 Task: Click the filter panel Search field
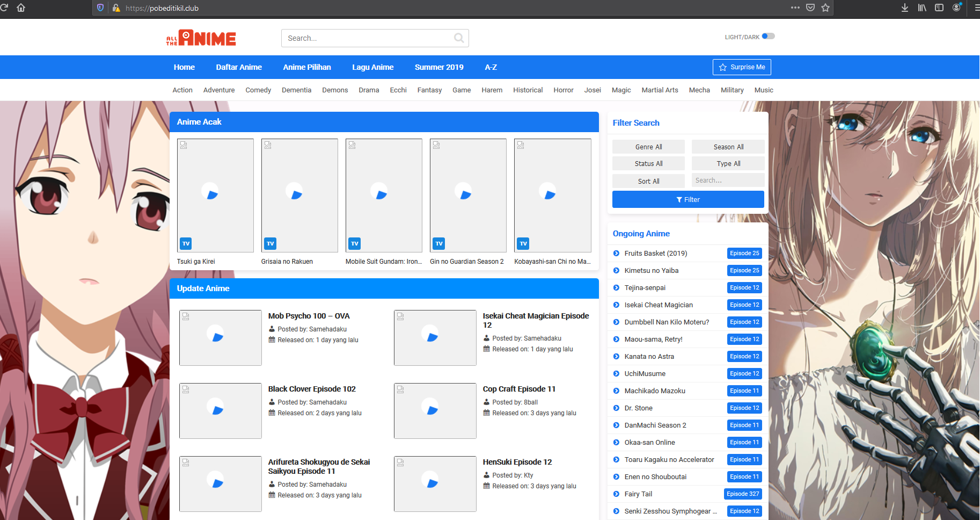point(728,180)
